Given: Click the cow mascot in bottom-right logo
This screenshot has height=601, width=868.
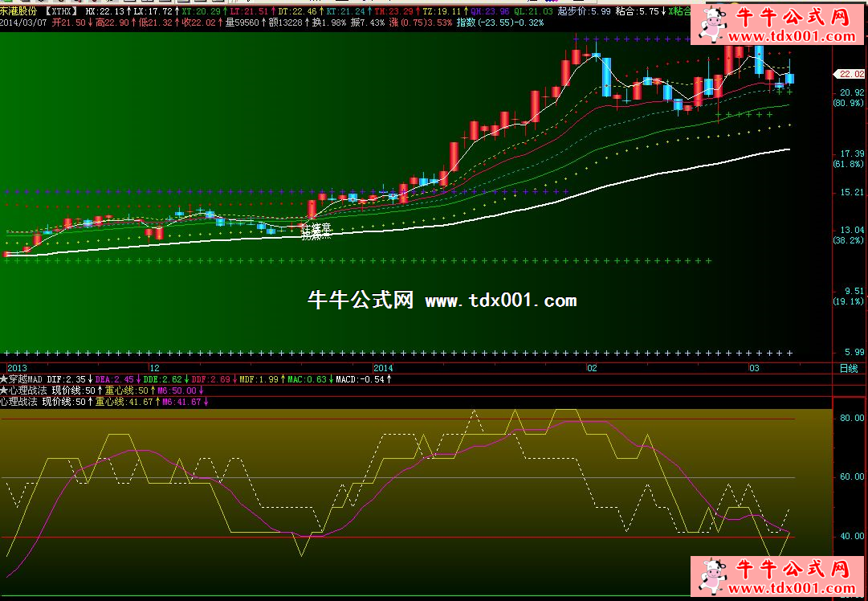Looking at the screenshot, I should [710, 576].
